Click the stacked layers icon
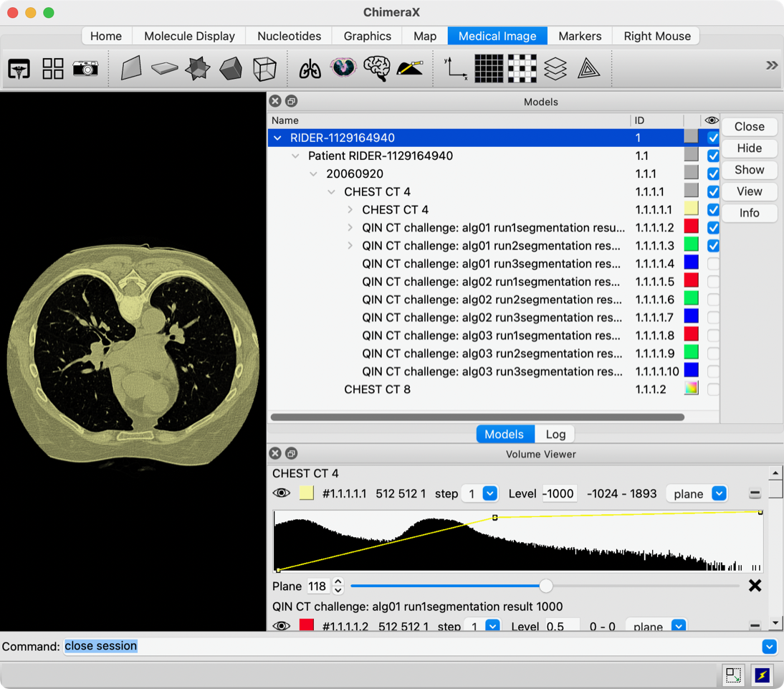Image resolution: width=784 pixels, height=689 pixels. point(555,69)
